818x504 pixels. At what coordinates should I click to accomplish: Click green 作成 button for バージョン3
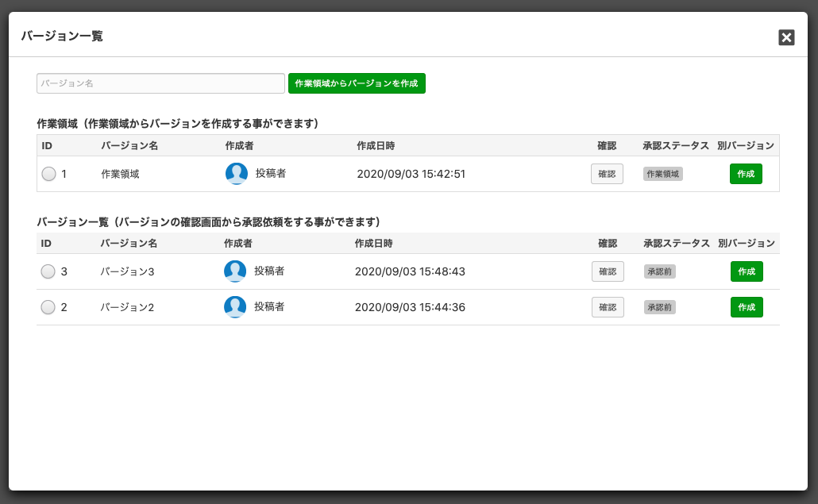[x=747, y=271]
